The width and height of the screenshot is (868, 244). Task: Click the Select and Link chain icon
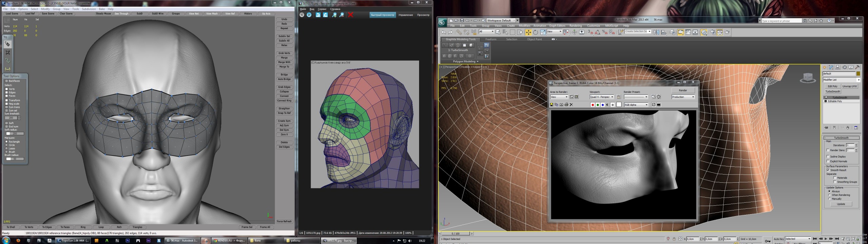459,32
